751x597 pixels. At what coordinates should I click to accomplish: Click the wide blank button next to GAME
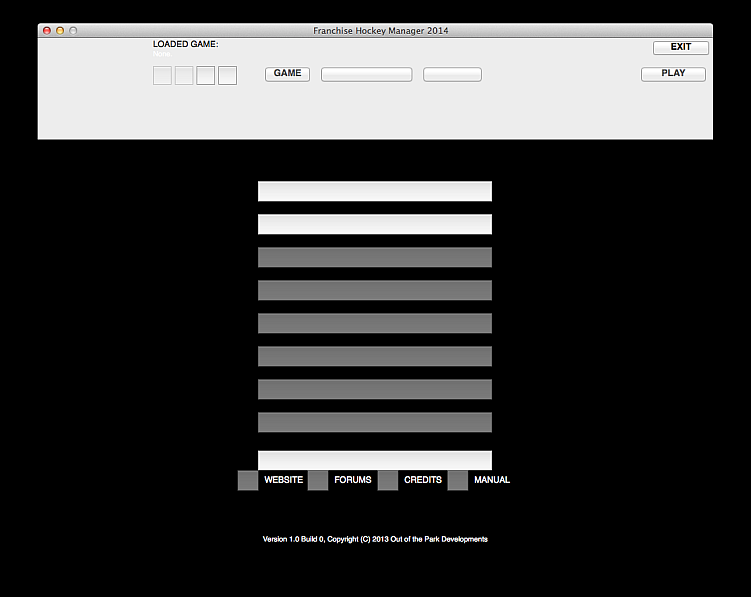pyautogui.click(x=366, y=74)
